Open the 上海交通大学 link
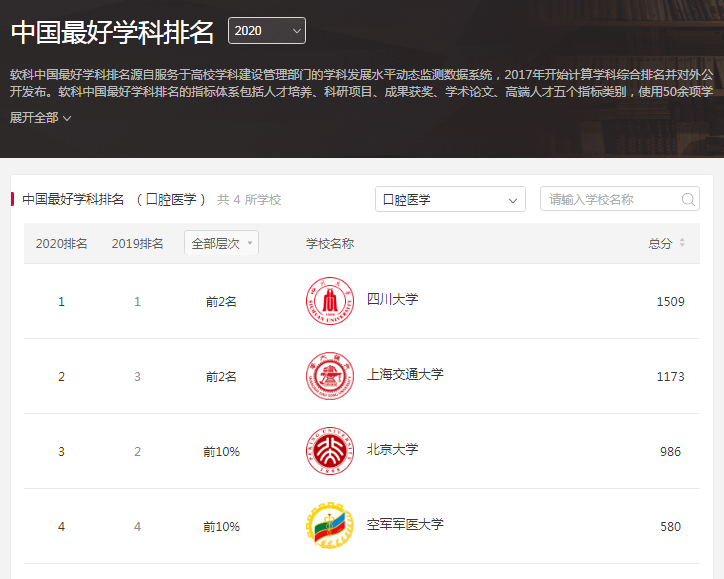The height and width of the screenshot is (579, 724). point(405,374)
